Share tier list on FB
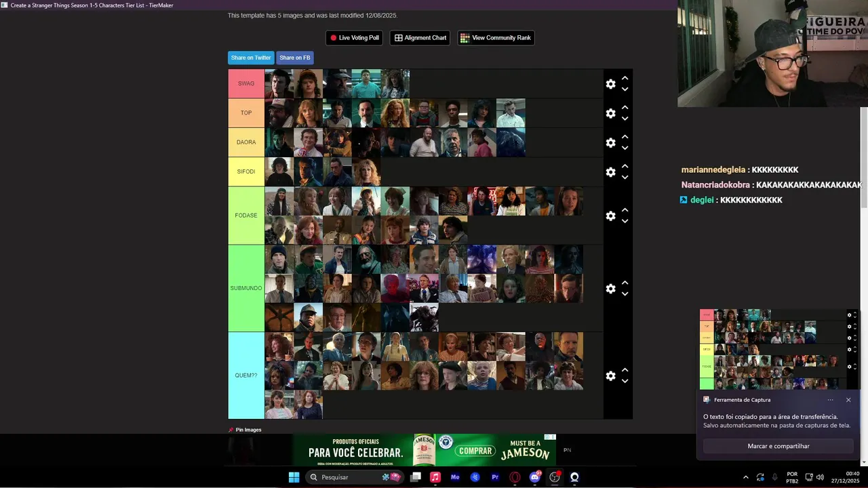Screen dimensions: 868x488 click(x=294, y=58)
